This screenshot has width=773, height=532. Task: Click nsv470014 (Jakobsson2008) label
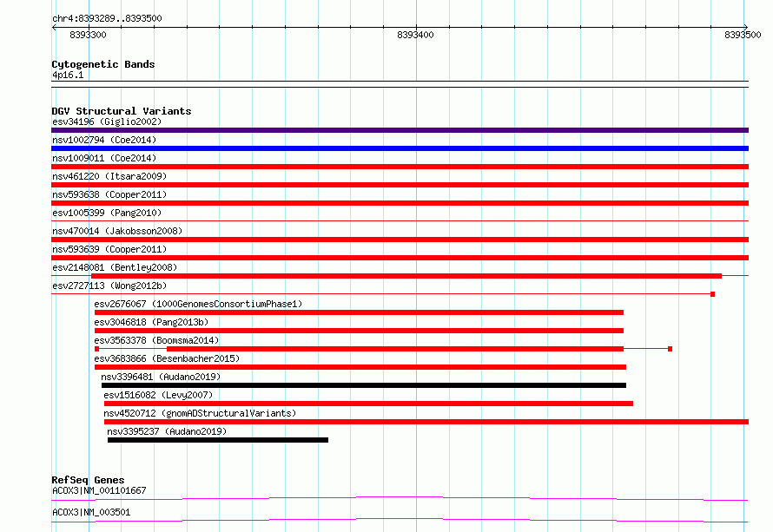(x=117, y=231)
